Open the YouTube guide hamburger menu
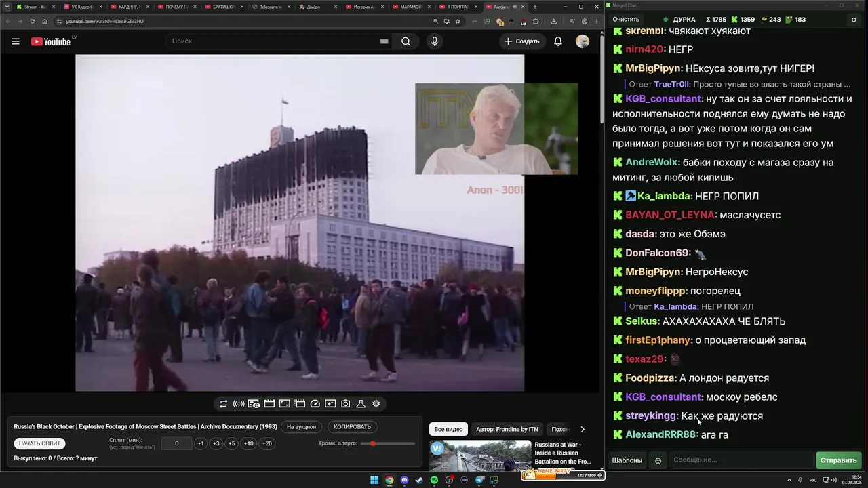 click(x=15, y=41)
